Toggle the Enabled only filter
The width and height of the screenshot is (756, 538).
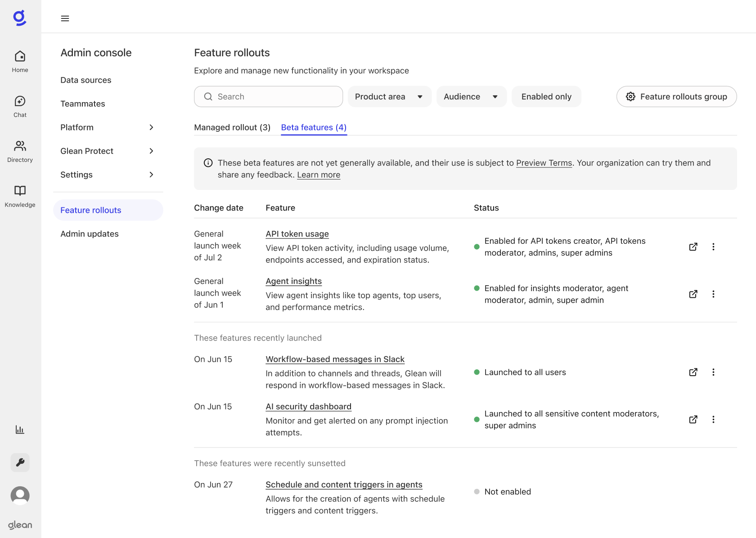tap(546, 97)
